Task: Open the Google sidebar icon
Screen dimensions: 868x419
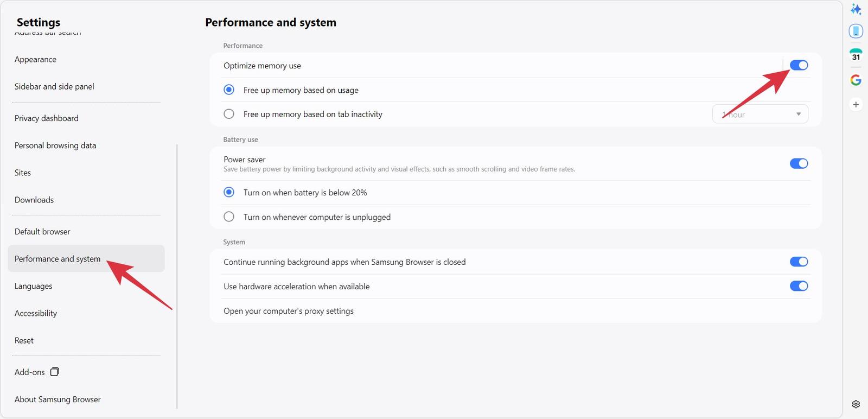Action: [x=856, y=80]
